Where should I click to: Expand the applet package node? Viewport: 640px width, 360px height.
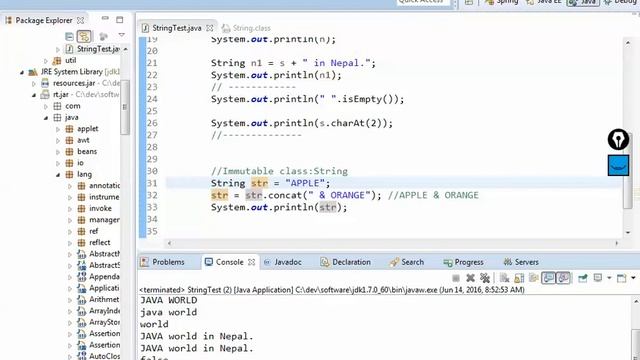(58, 129)
